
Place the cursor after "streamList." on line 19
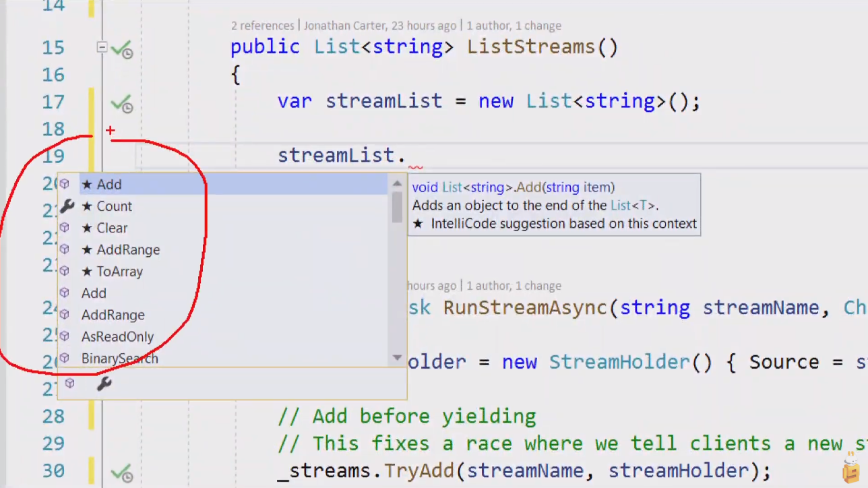[x=406, y=156]
